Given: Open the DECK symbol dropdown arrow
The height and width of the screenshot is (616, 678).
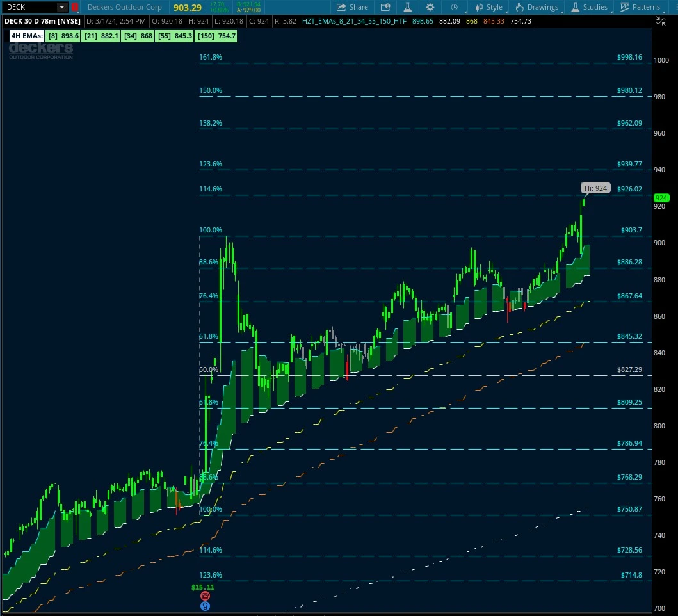Looking at the screenshot, I should (62, 7).
